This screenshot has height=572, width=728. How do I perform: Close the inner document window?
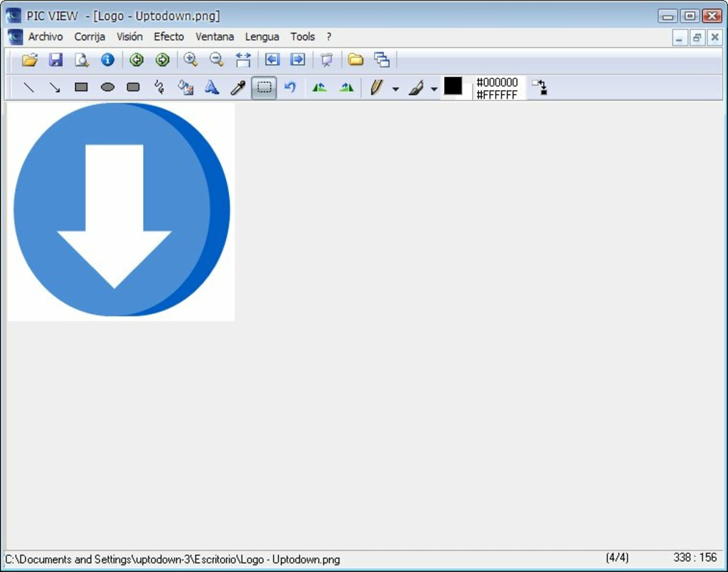tap(715, 38)
